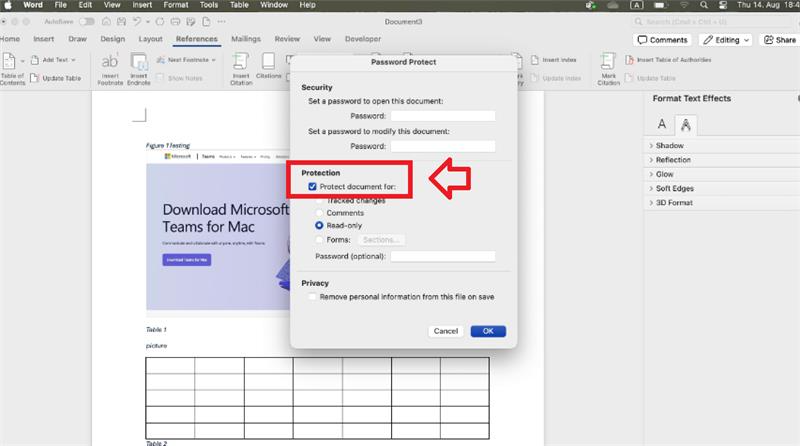
Task: Click the password to modify document field
Action: coord(443,146)
